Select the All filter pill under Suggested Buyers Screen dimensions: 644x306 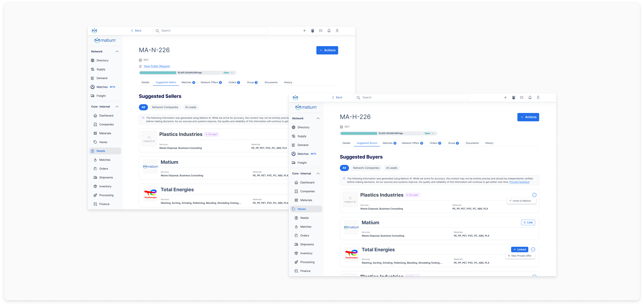344,168
